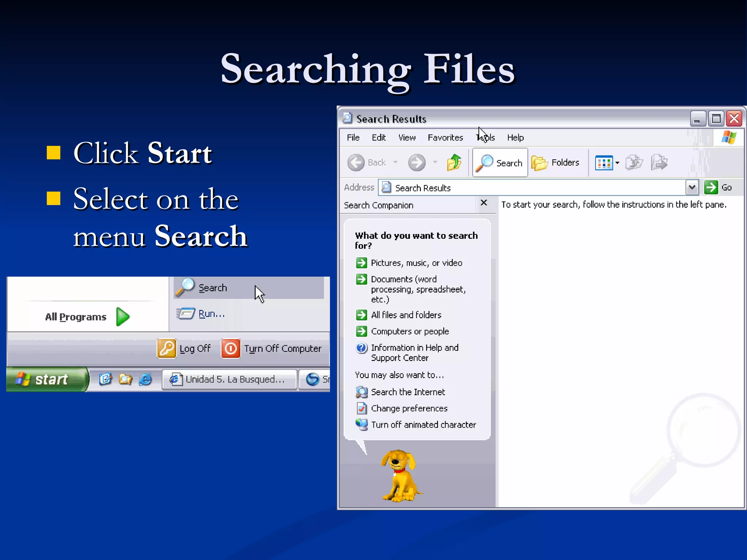The height and width of the screenshot is (560, 747).
Task: Click Search Results window title icon
Action: pos(348,118)
